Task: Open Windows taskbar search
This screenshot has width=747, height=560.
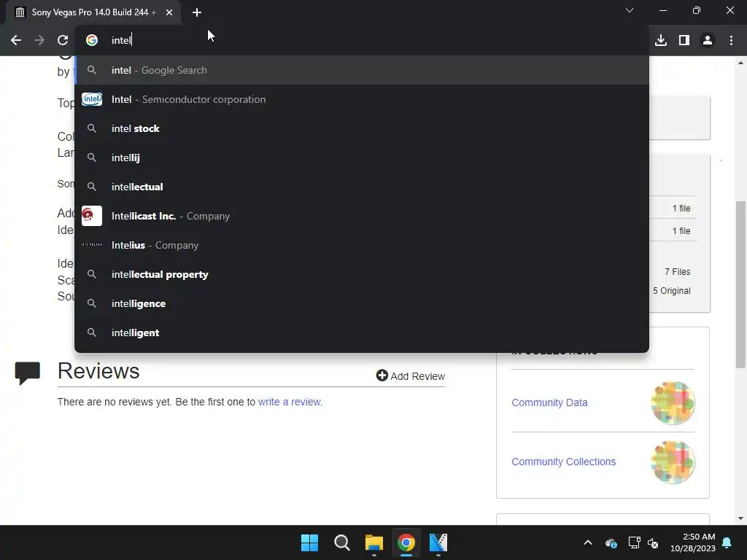Action: click(x=342, y=542)
